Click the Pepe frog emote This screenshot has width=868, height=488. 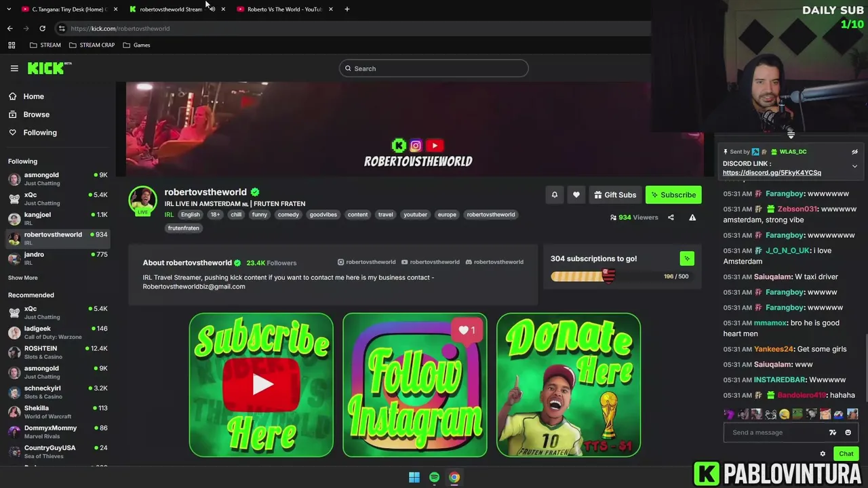click(x=798, y=413)
